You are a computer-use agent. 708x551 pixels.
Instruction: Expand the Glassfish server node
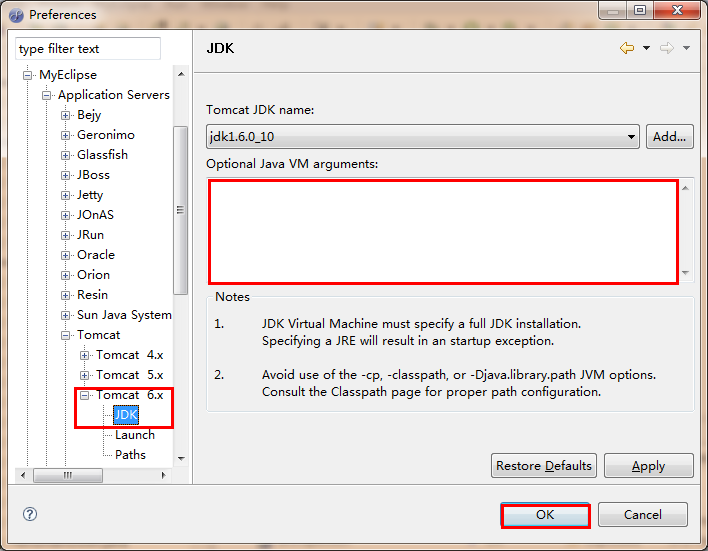pos(65,155)
